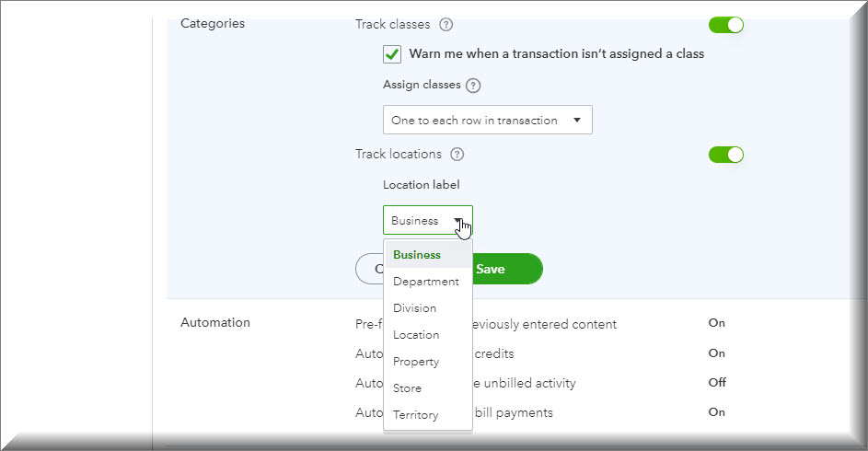Viewport: 868px width, 451px height.
Task: Select Store from the dropdown list
Action: 408,388
